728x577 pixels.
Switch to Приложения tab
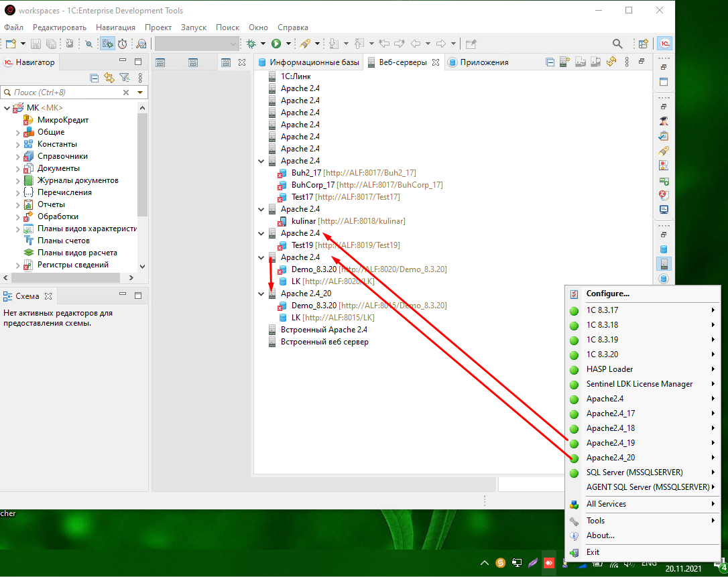(478, 62)
